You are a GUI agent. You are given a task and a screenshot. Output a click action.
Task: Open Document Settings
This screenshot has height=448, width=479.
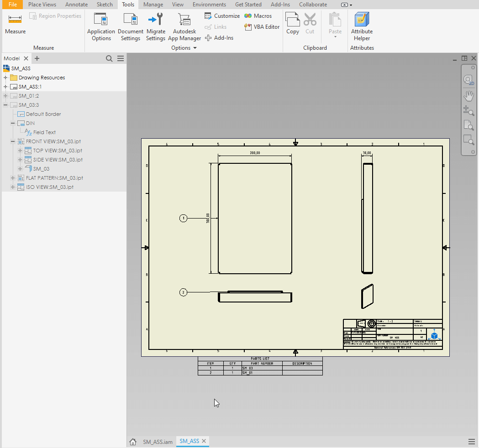click(x=131, y=26)
